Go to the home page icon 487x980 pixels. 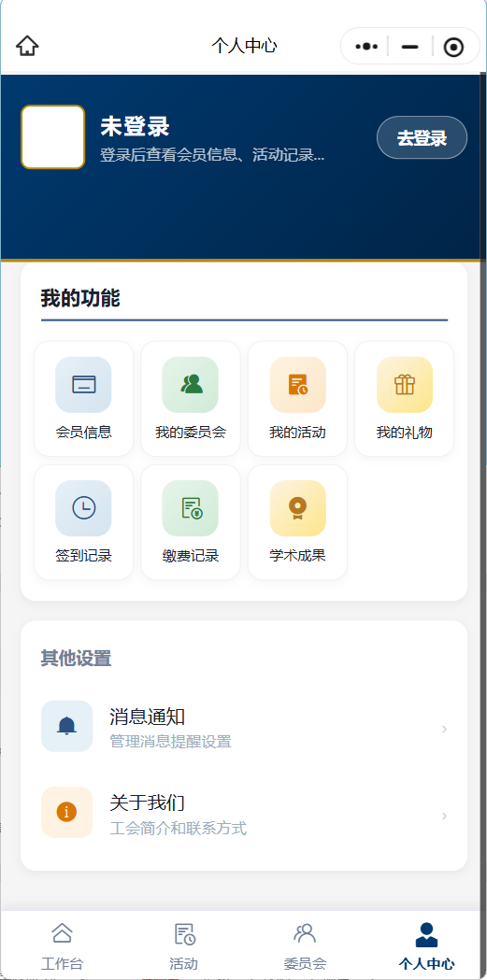pyautogui.click(x=27, y=47)
